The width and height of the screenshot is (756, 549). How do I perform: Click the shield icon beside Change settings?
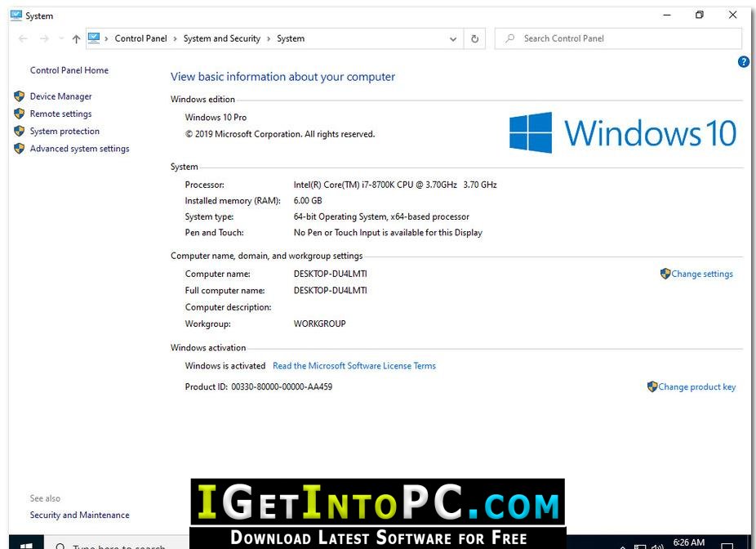click(665, 274)
